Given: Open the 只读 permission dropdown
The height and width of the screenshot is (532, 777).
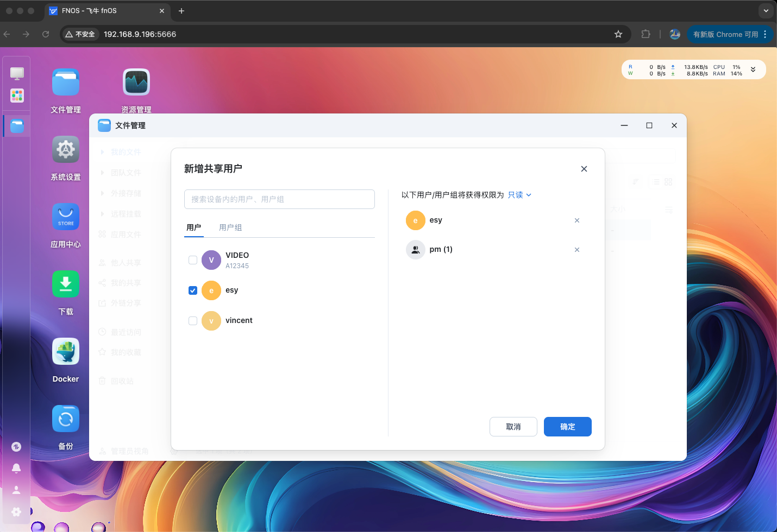Looking at the screenshot, I should (x=519, y=195).
